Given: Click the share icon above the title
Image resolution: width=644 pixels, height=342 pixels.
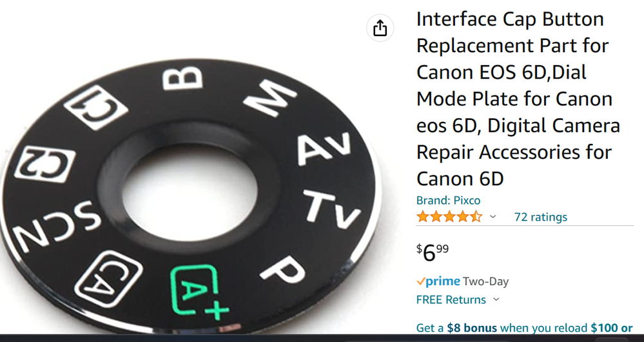Looking at the screenshot, I should pyautogui.click(x=380, y=28).
